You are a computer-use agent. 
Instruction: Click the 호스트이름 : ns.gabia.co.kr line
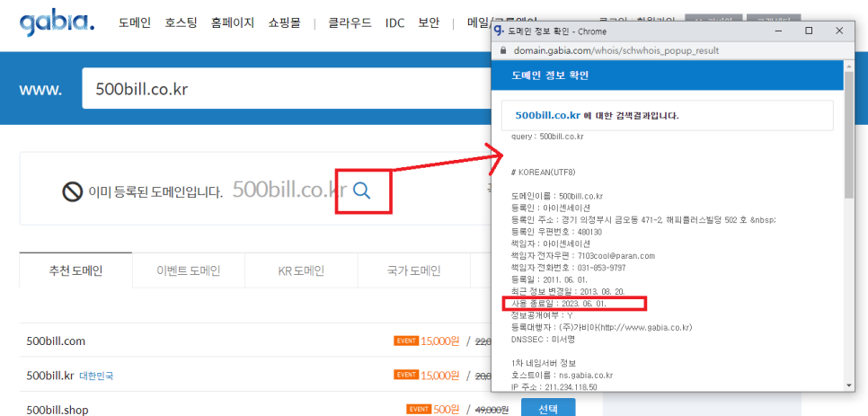click(x=562, y=375)
